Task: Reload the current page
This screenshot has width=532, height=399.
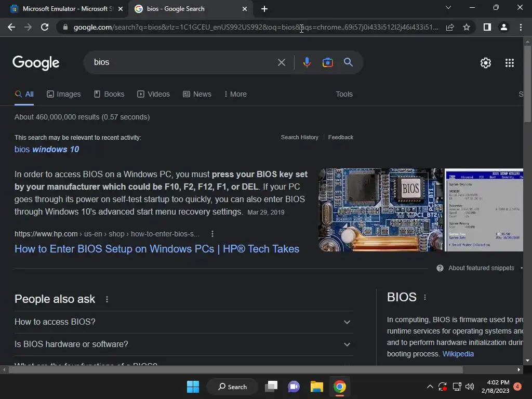Action: 45,27
